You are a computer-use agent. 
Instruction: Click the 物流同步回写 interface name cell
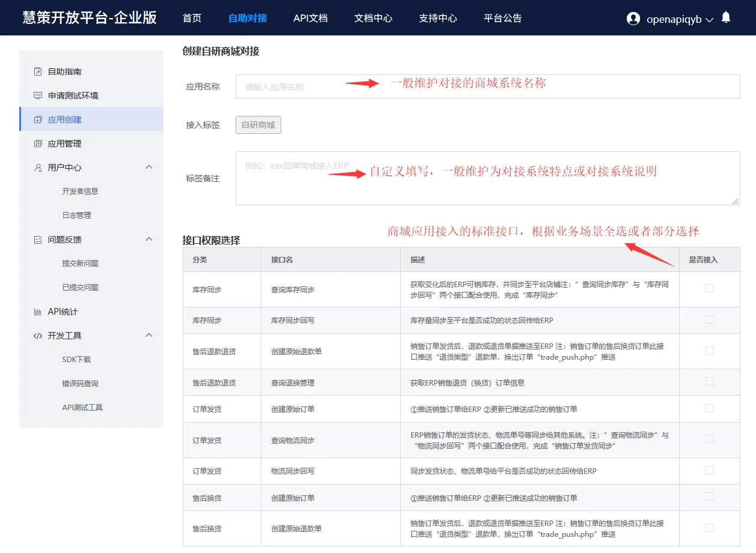tap(331, 471)
